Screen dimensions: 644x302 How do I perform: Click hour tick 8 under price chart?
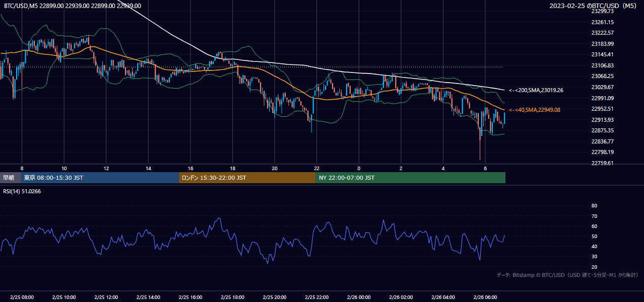pyautogui.click(x=22, y=168)
